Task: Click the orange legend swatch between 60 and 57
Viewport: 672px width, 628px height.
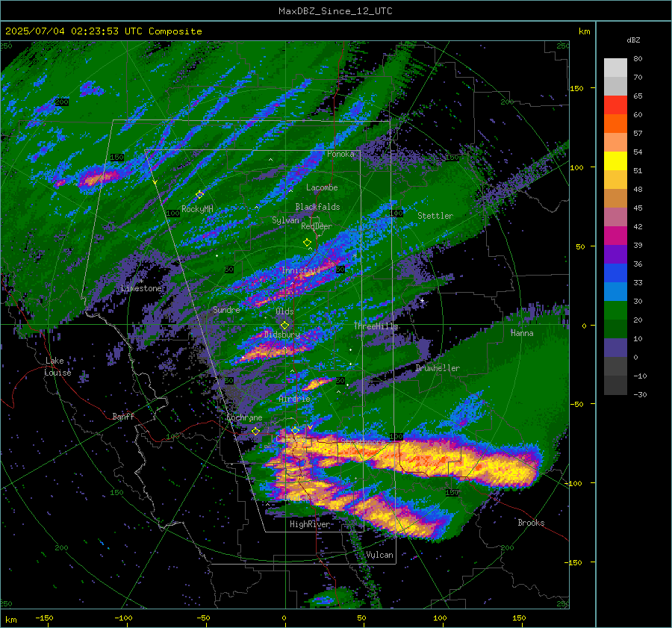Action: pyautogui.click(x=615, y=124)
